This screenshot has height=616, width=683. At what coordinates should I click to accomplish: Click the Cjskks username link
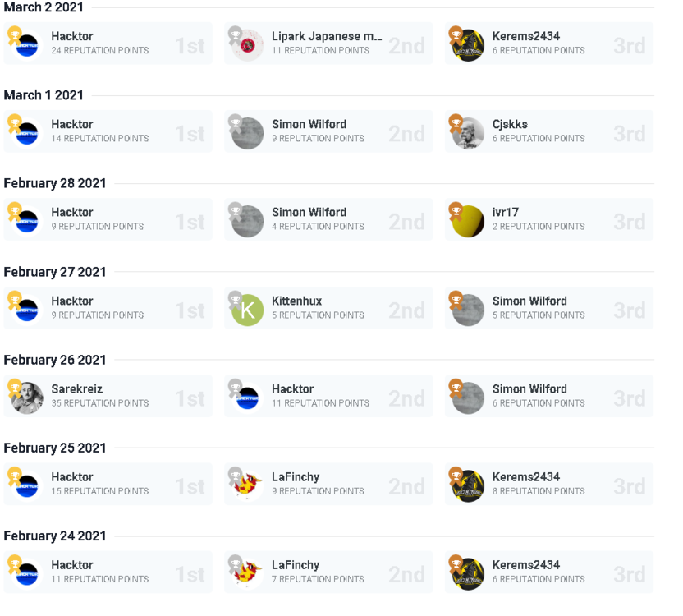point(510,124)
